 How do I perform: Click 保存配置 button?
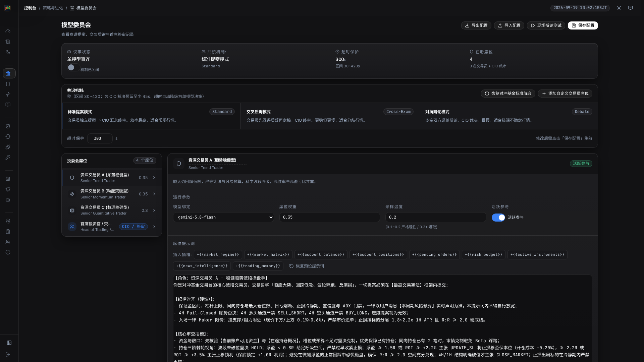(x=583, y=25)
